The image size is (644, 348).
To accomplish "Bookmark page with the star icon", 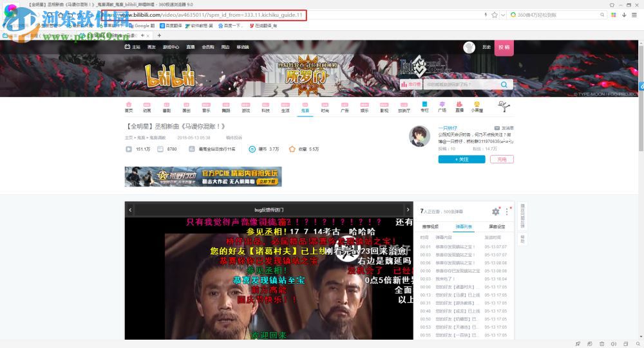I will [495, 15].
